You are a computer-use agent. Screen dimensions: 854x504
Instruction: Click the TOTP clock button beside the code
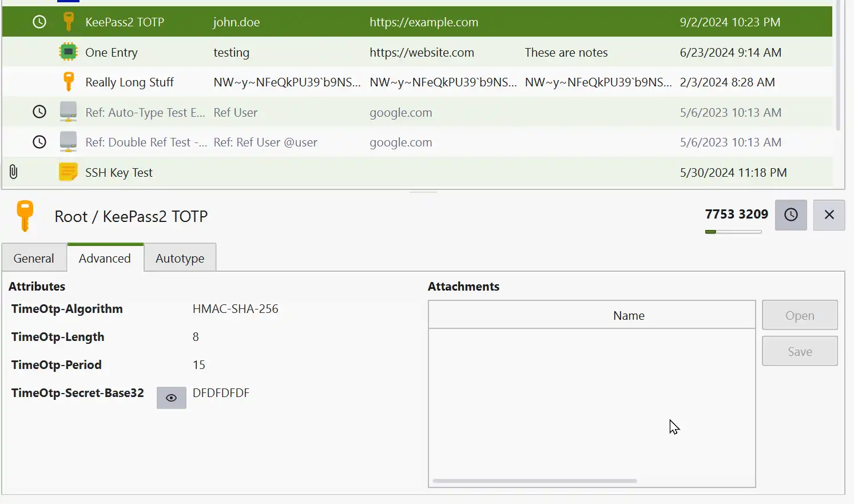click(791, 215)
